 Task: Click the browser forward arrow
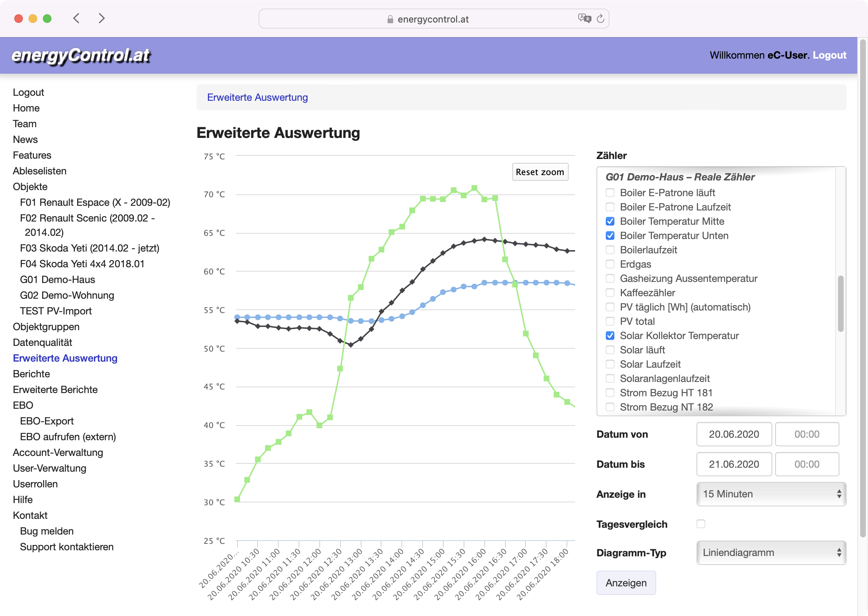[x=101, y=18]
